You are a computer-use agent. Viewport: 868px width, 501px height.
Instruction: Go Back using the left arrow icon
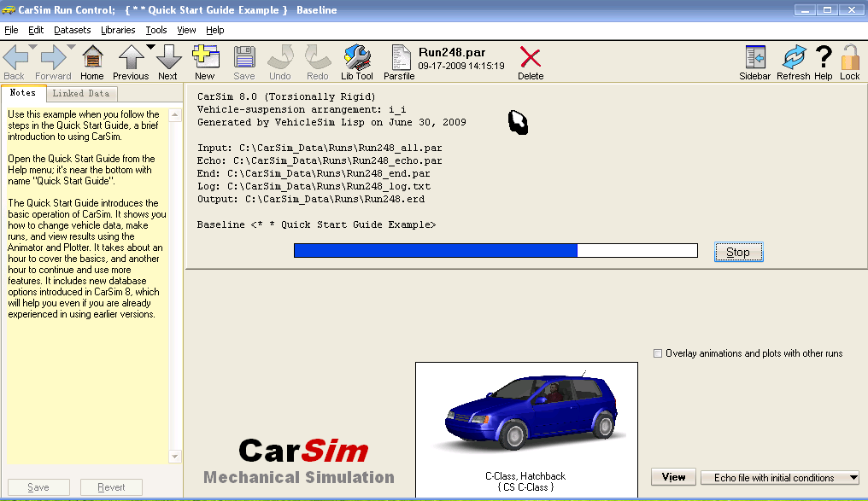15,57
